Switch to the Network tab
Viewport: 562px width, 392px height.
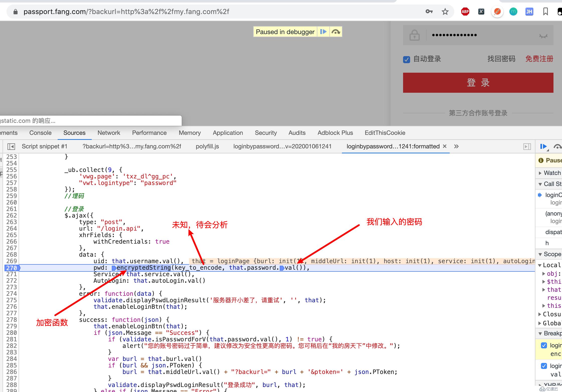click(108, 132)
